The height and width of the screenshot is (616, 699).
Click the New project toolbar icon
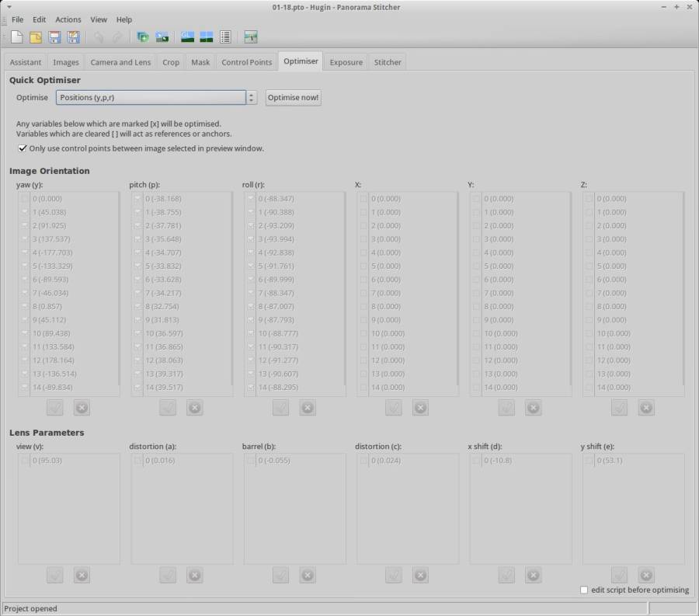click(x=17, y=37)
